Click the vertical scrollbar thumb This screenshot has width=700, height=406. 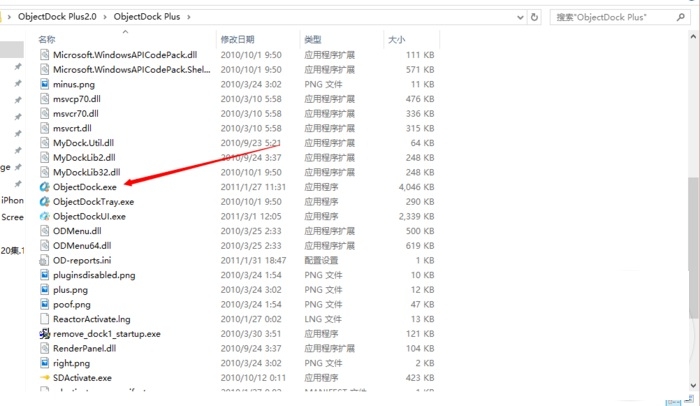coord(693,248)
